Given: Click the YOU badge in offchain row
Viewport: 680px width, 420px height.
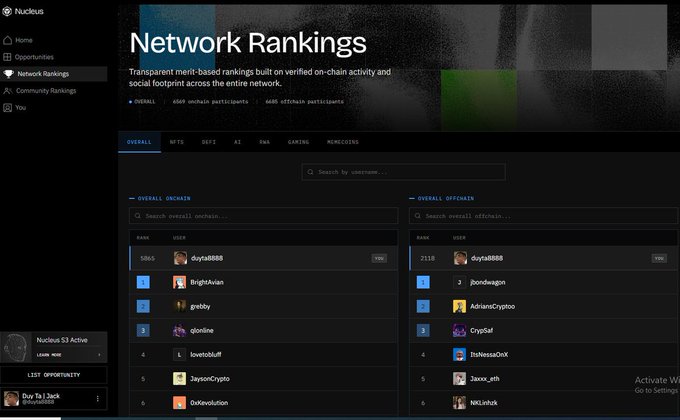Looking at the screenshot, I should [659, 258].
